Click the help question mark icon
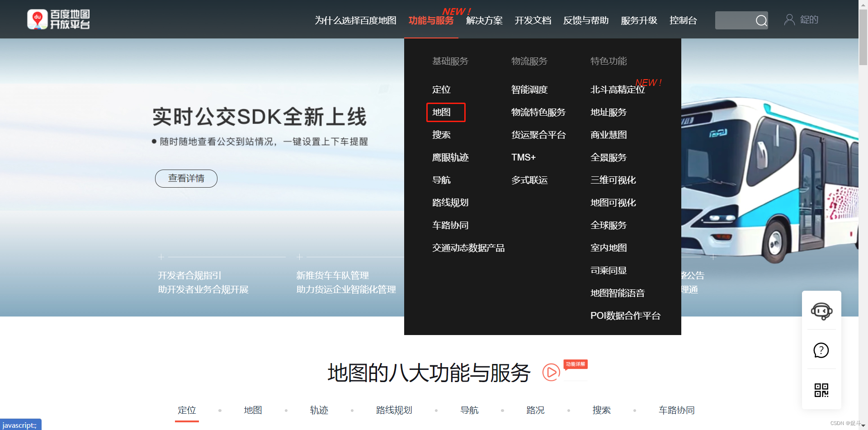This screenshot has width=868, height=430. click(821, 350)
